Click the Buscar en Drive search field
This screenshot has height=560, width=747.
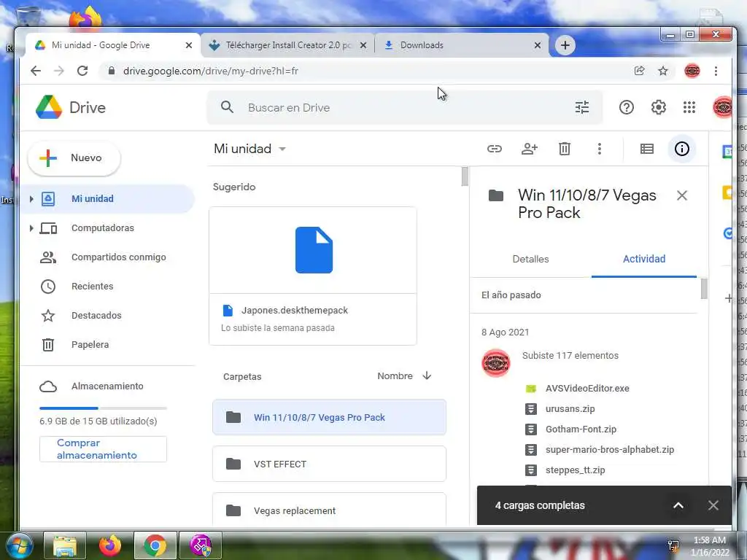click(x=405, y=108)
